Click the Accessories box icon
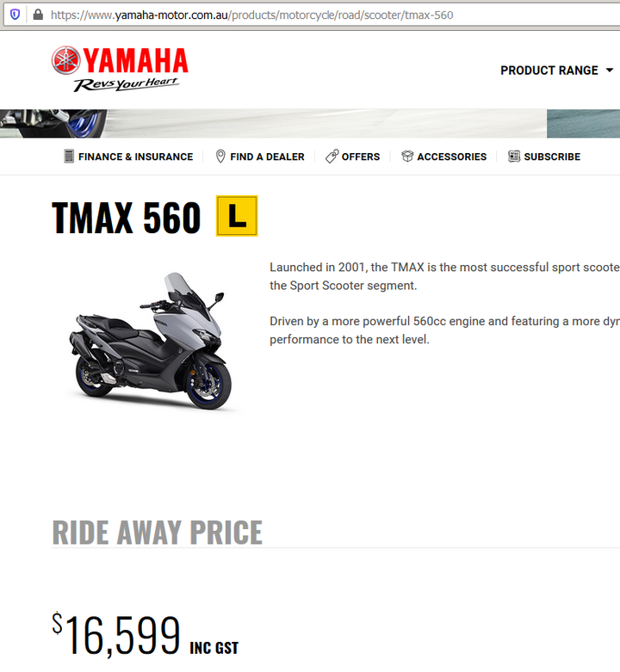This screenshot has width=620, height=672. (x=407, y=157)
